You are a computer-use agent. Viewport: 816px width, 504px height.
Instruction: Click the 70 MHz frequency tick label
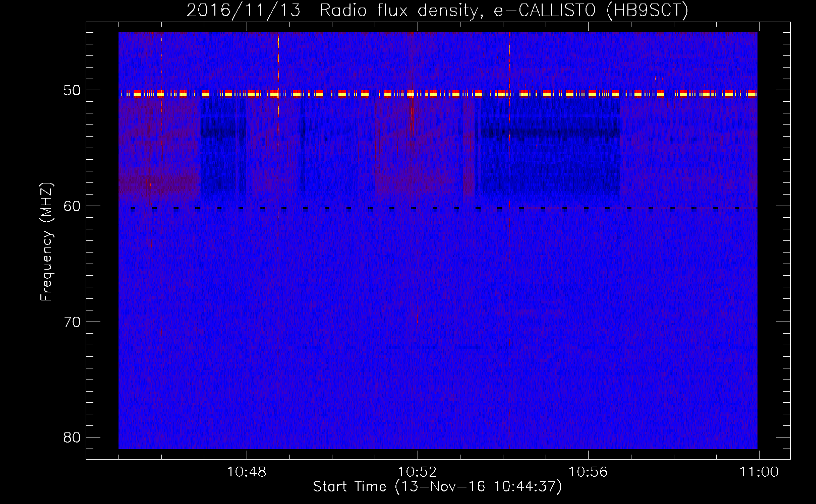[73, 322]
